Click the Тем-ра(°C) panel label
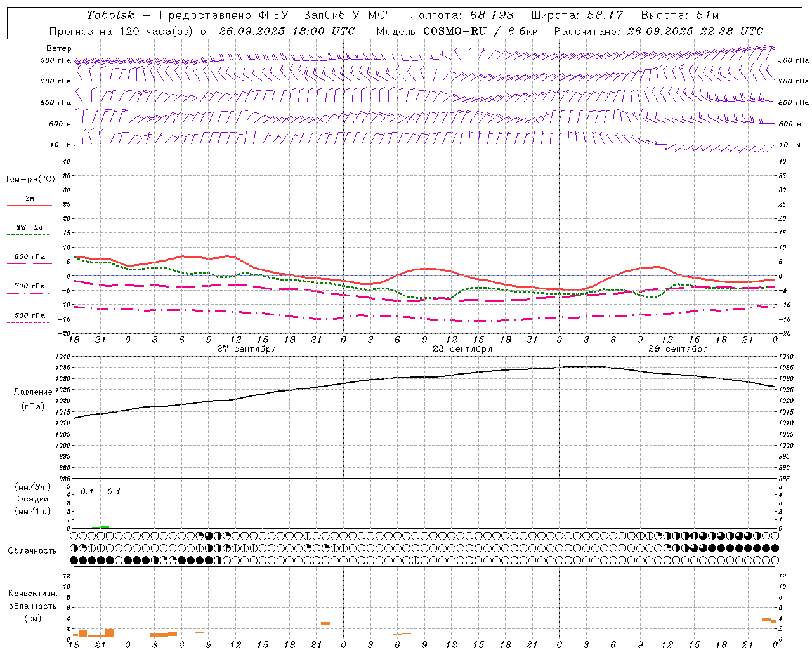The image size is (812, 650). pos(30,179)
